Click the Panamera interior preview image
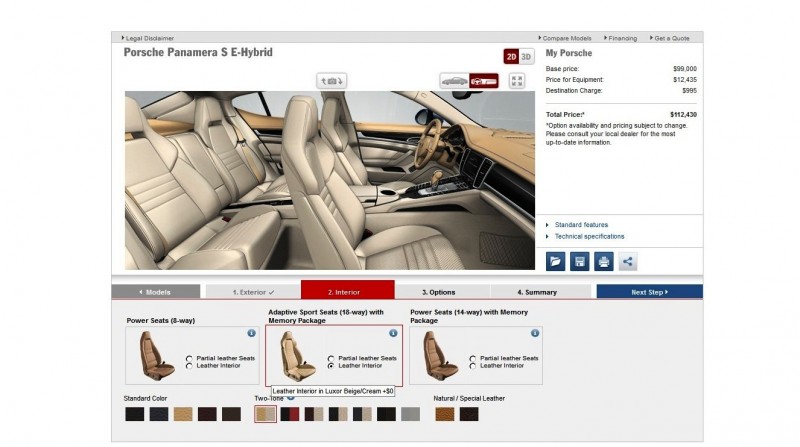 pyautogui.click(x=330, y=180)
